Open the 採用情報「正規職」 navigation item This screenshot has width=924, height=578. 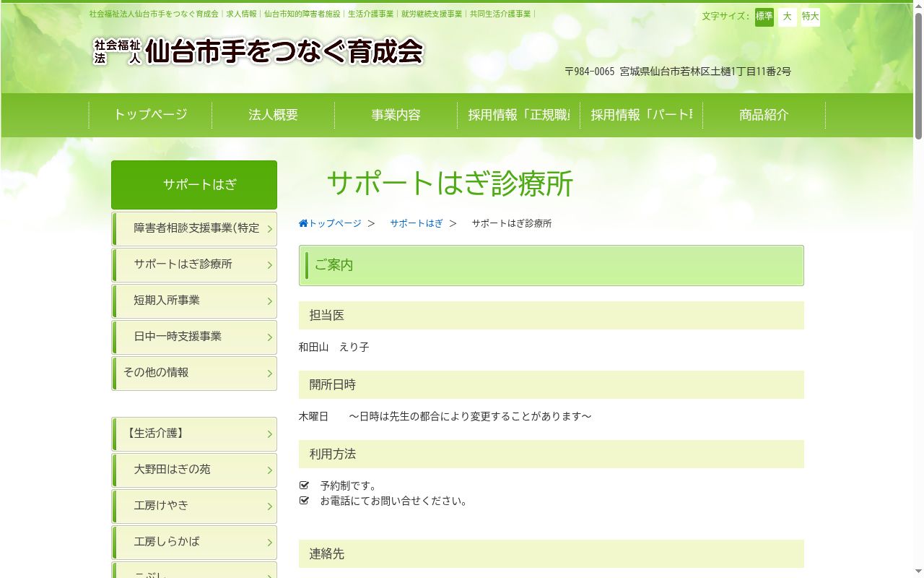point(519,115)
